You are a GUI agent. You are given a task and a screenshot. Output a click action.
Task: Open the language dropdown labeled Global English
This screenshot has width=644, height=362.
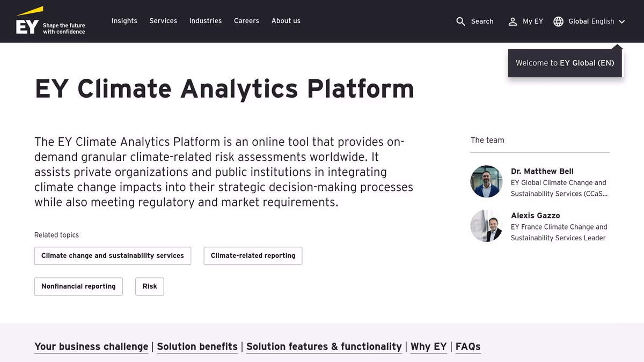(x=590, y=21)
